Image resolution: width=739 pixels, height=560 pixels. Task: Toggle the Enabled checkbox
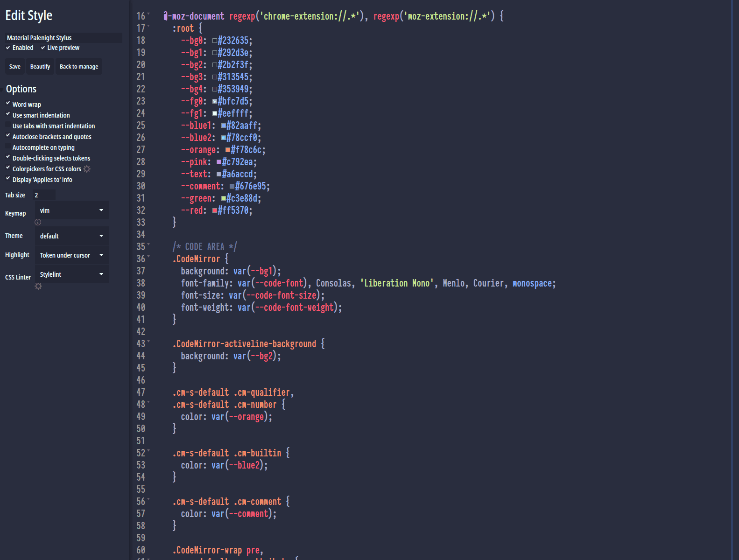[8, 48]
